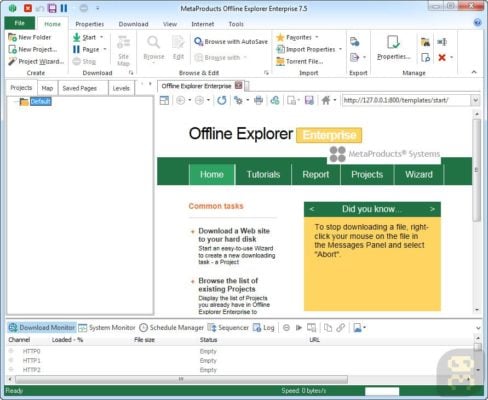Click the red stop icon in title bar
Viewport: 488px width, 400px height.
click(28, 8)
